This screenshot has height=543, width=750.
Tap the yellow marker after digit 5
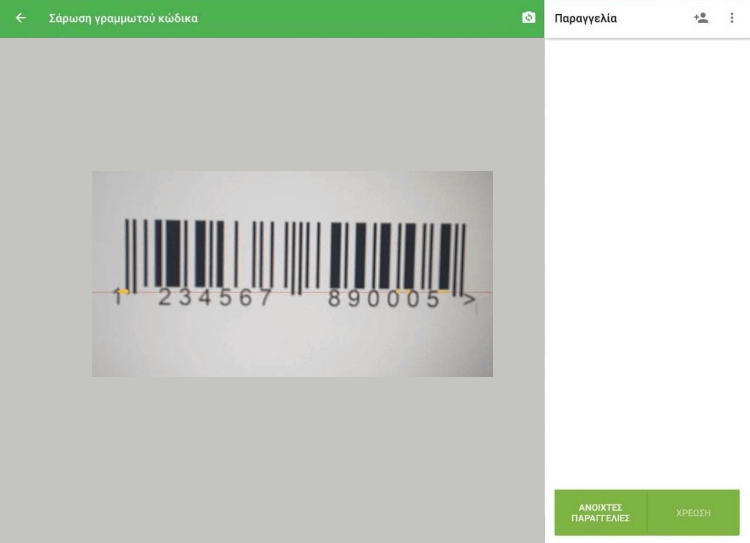pos(443,291)
